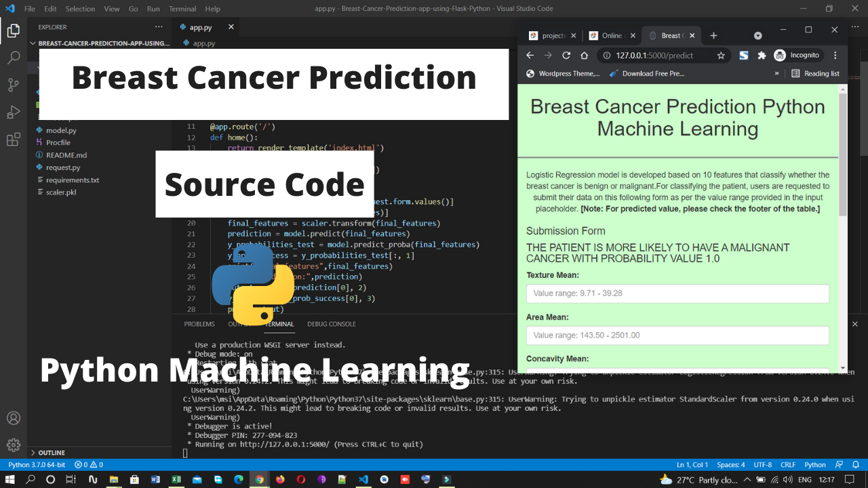
Task: Open the Source Control view
Action: click(13, 85)
